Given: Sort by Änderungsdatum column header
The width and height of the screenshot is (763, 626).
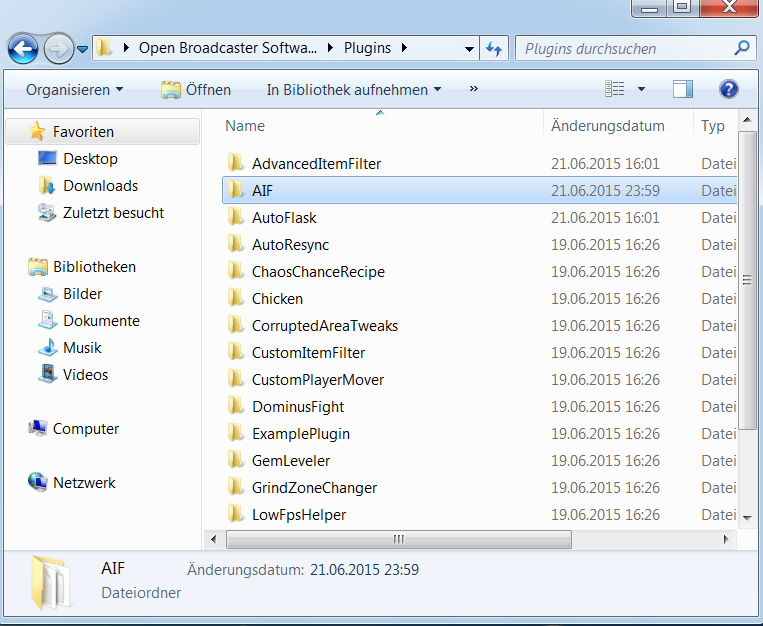Looking at the screenshot, I should pos(608,126).
